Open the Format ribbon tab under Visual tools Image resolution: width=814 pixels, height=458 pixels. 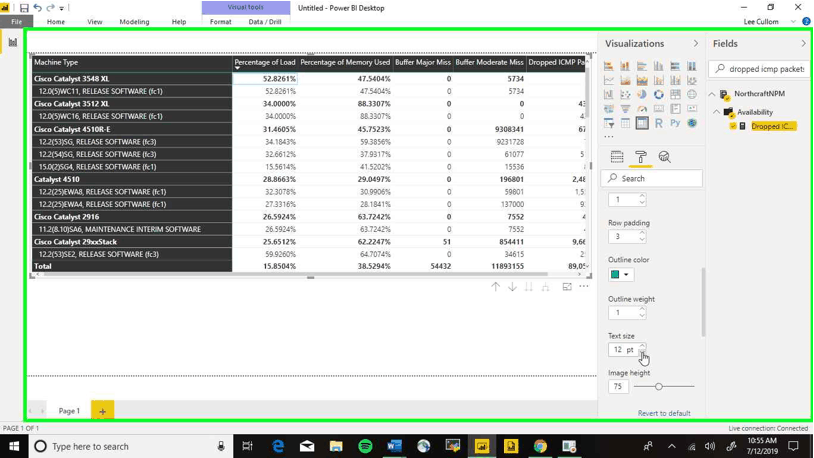click(x=221, y=22)
